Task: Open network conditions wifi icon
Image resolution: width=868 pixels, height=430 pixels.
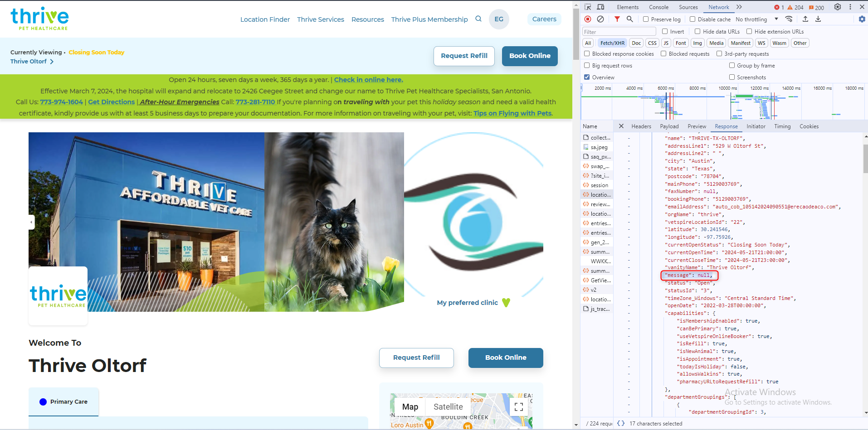Action: click(x=789, y=19)
